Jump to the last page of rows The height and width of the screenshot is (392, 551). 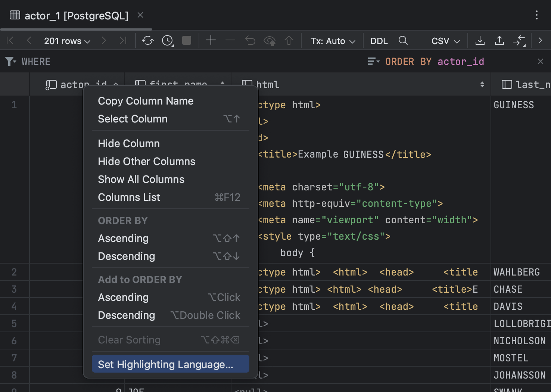pos(123,40)
